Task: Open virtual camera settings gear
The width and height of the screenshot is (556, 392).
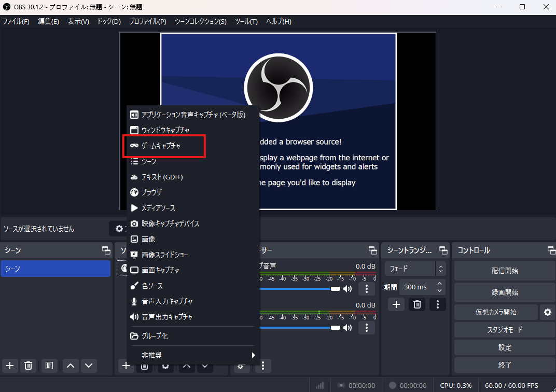Action: [547, 312]
